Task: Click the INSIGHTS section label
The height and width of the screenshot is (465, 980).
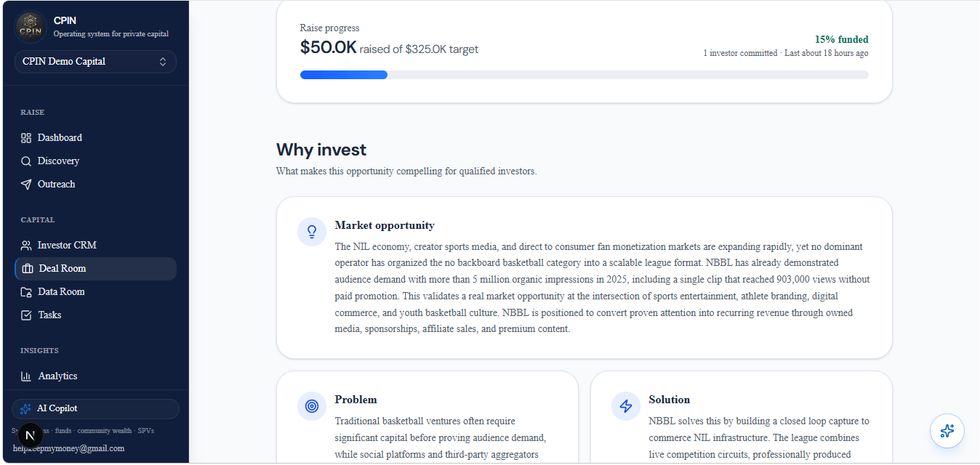Action: click(39, 351)
